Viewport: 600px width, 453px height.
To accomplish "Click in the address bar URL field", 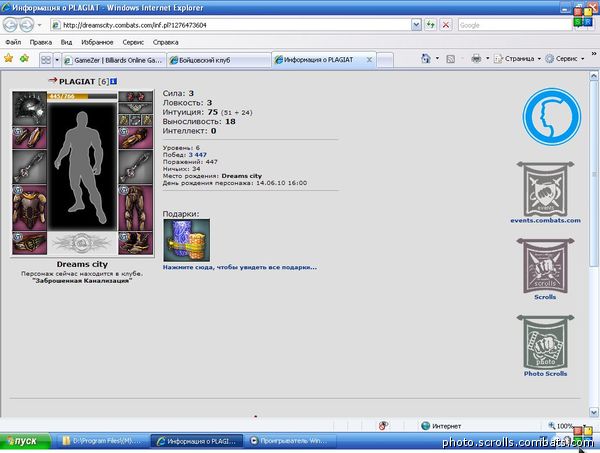I will 231,25.
